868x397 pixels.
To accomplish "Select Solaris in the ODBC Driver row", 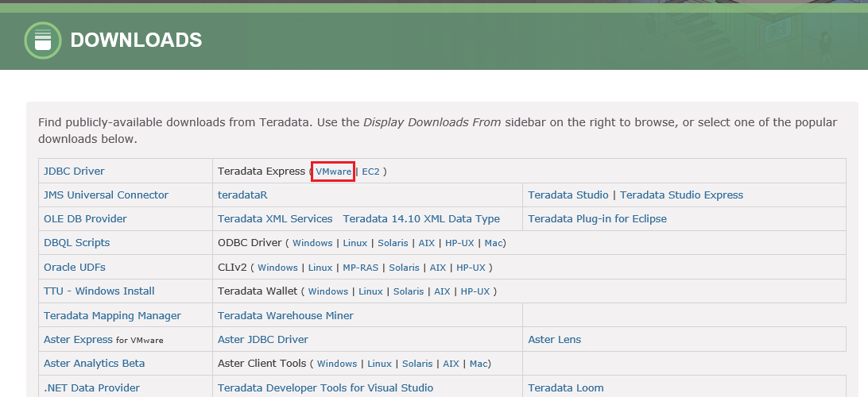I will [x=393, y=243].
